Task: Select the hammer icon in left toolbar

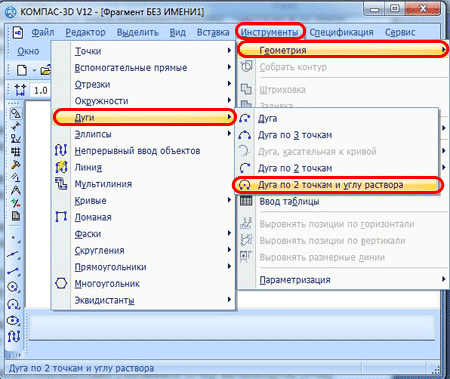Action: point(15,165)
